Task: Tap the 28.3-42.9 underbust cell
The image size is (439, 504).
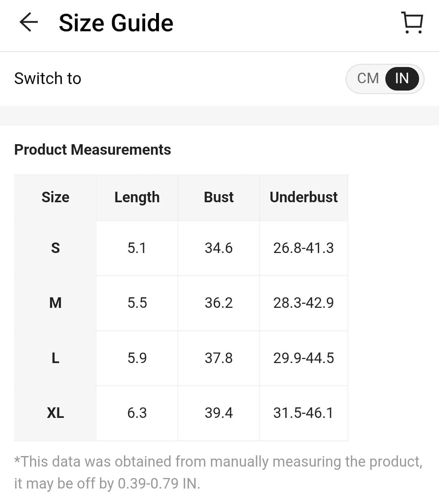Action: pos(304,303)
